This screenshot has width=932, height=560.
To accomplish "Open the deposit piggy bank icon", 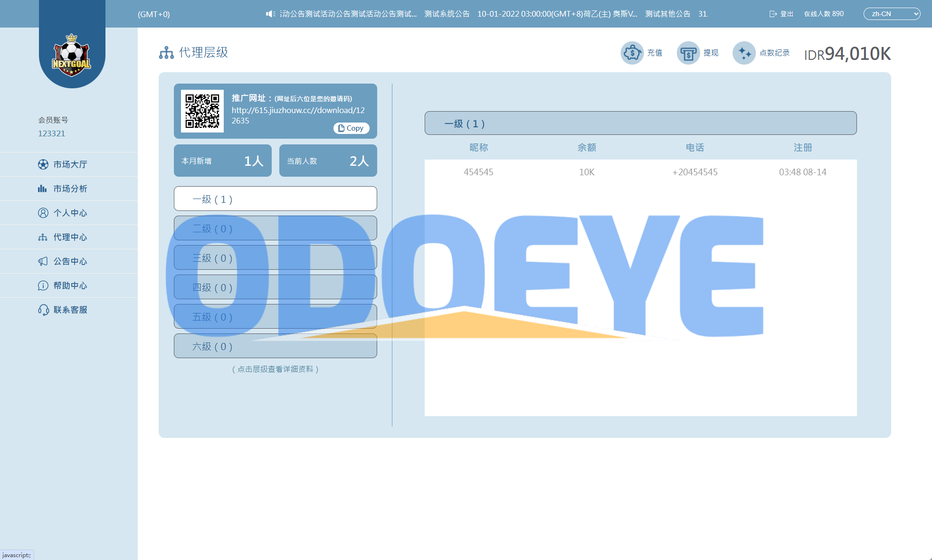I will click(x=632, y=53).
